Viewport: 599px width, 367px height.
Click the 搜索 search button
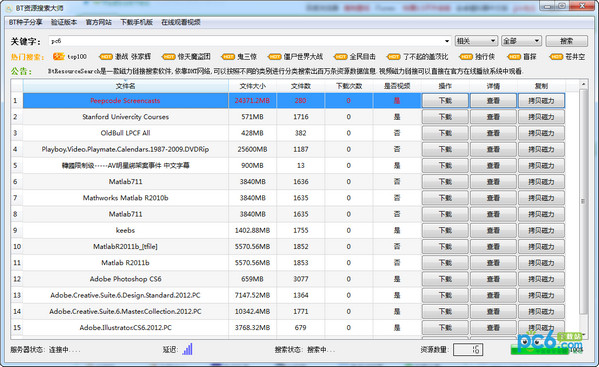tap(567, 41)
